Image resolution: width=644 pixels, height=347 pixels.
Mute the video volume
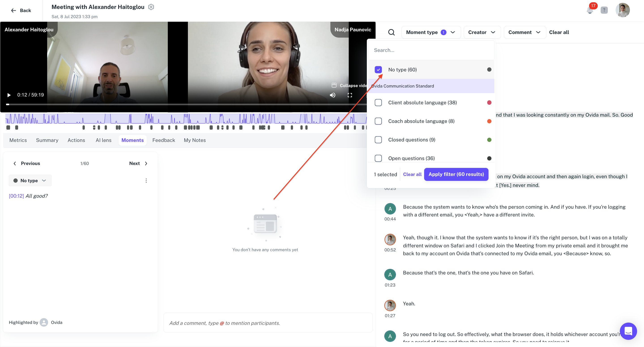click(x=332, y=95)
